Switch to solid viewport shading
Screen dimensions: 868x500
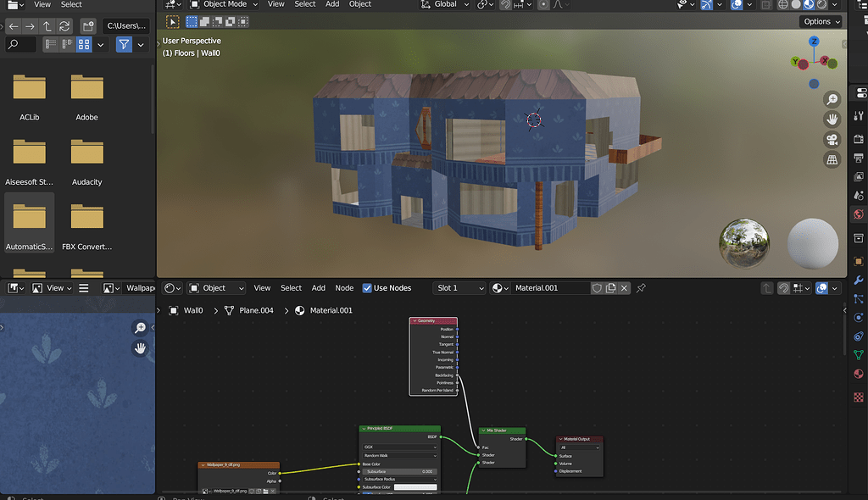796,4
